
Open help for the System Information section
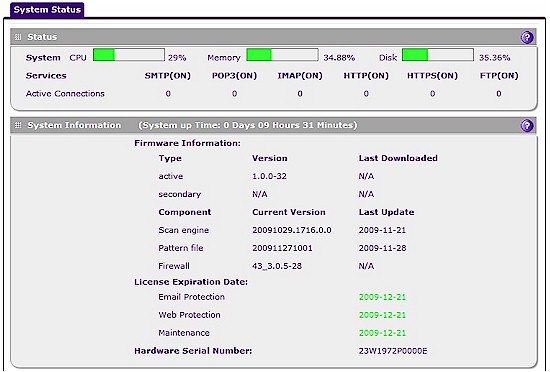click(527, 126)
